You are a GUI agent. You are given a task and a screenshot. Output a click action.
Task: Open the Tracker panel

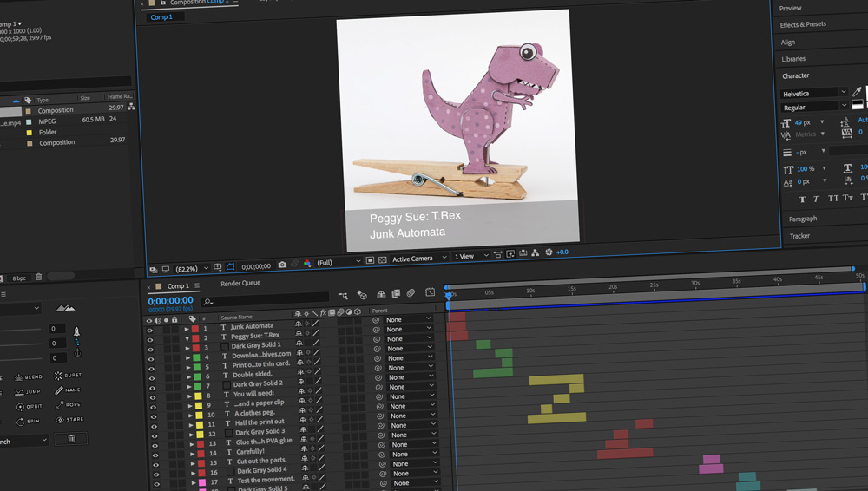(x=799, y=236)
